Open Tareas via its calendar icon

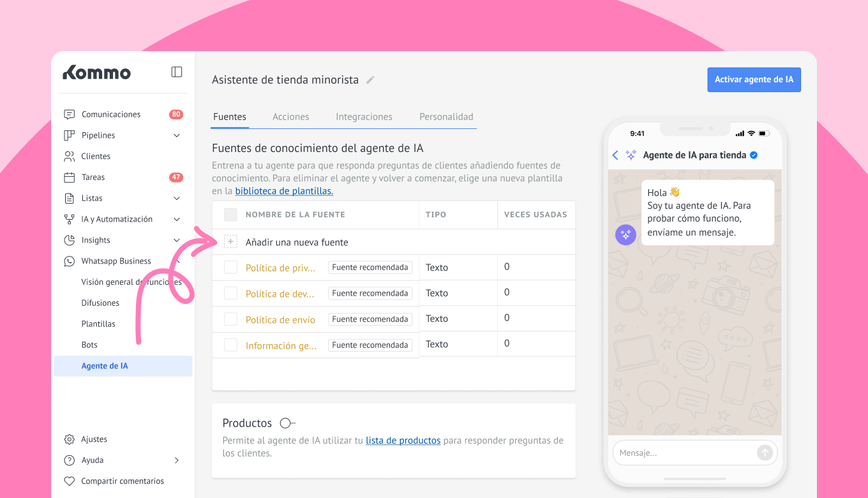point(70,177)
